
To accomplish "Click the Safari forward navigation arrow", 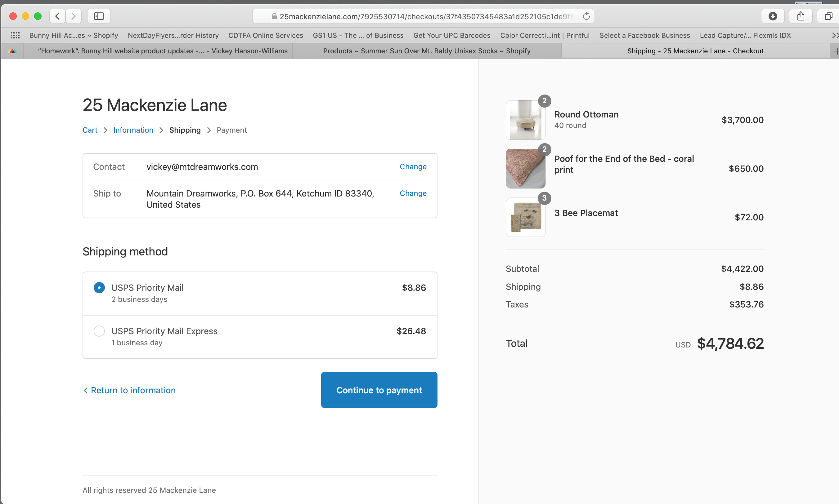I will pos(74,16).
